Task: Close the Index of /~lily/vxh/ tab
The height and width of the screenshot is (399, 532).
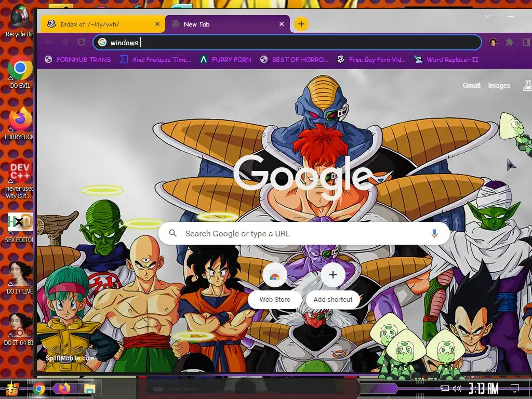Action: click(x=157, y=24)
